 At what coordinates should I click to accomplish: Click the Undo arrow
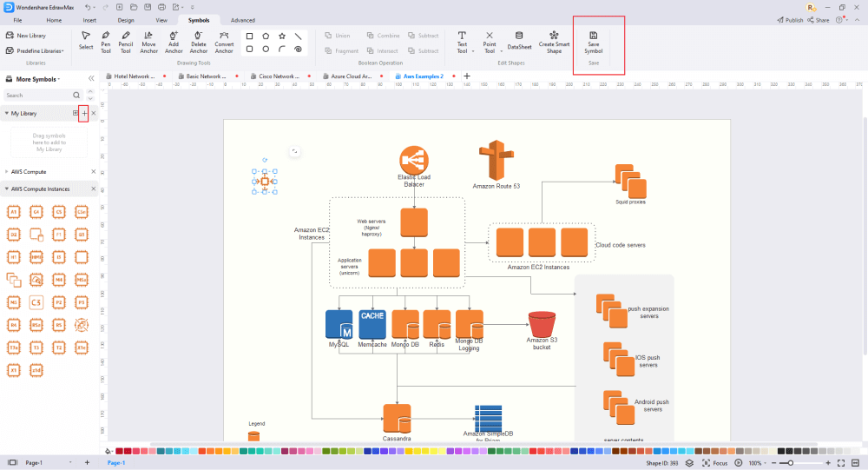(x=88, y=7)
